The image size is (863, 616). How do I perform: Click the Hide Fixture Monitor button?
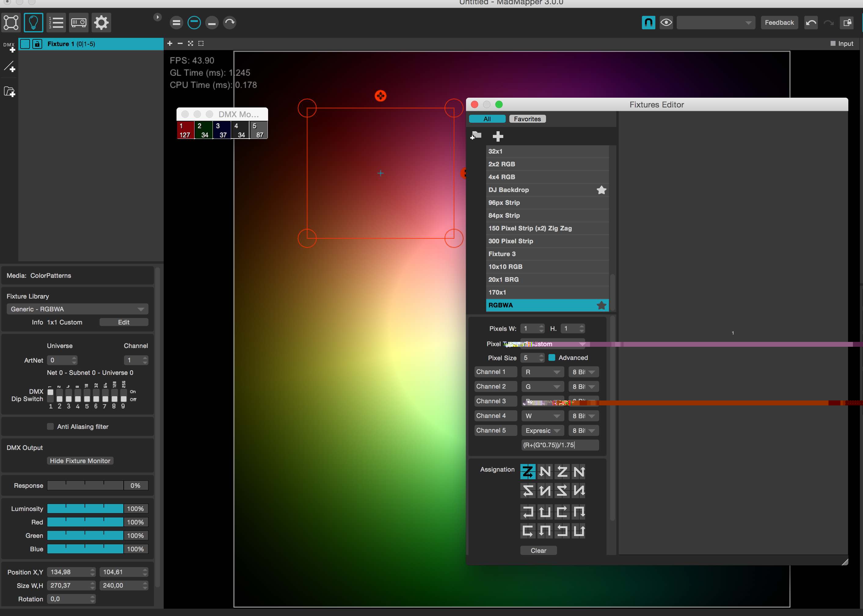point(80,461)
